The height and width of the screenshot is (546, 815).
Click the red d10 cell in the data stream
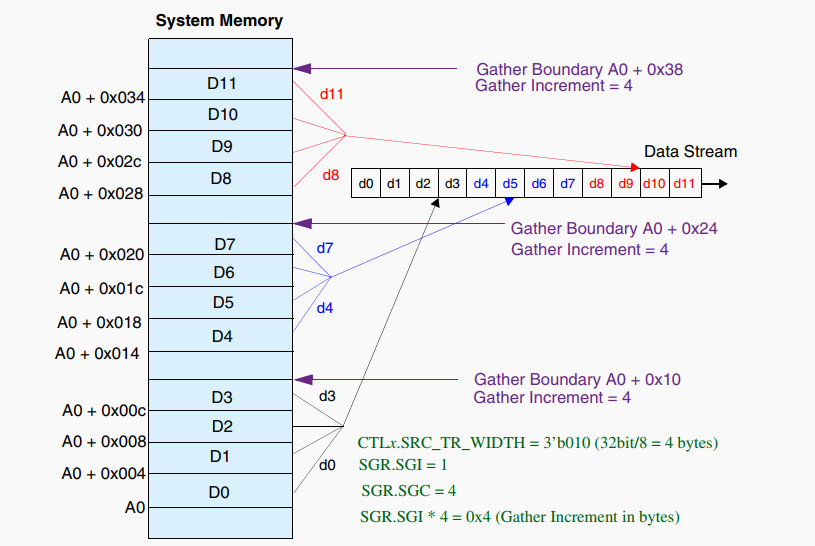pos(655,183)
